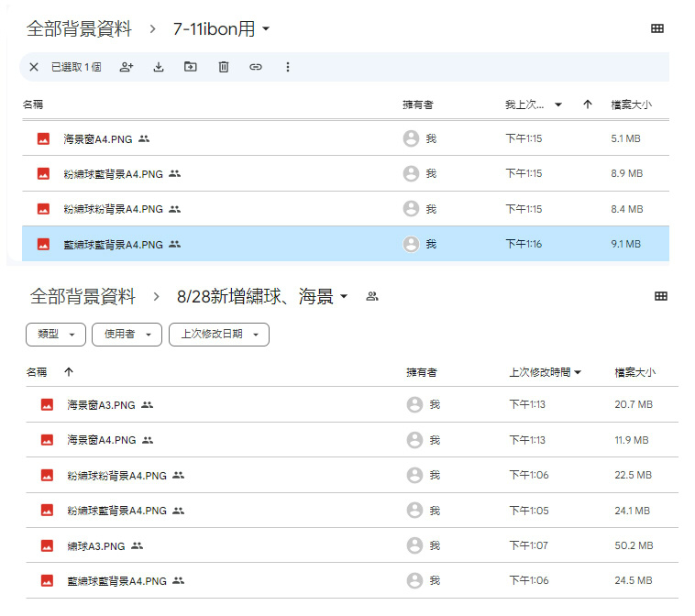The width and height of the screenshot is (695, 616).
Task: Switch layout via grid icon beside 7-11ibon用
Action: [x=656, y=28]
